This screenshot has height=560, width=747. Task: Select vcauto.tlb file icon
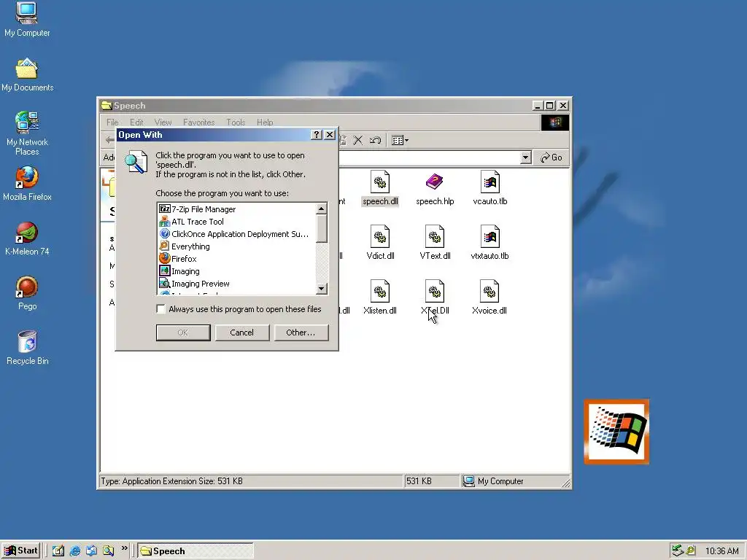(489, 188)
